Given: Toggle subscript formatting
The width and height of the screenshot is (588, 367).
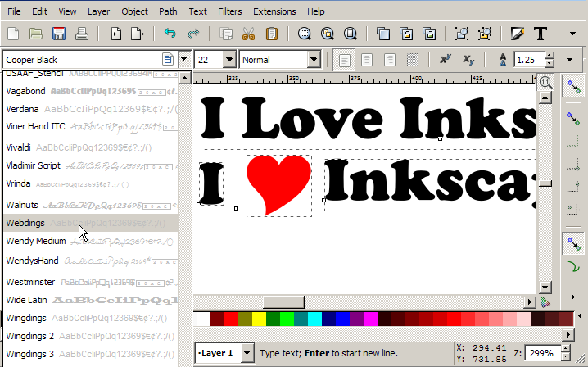Looking at the screenshot, I should tap(468, 60).
